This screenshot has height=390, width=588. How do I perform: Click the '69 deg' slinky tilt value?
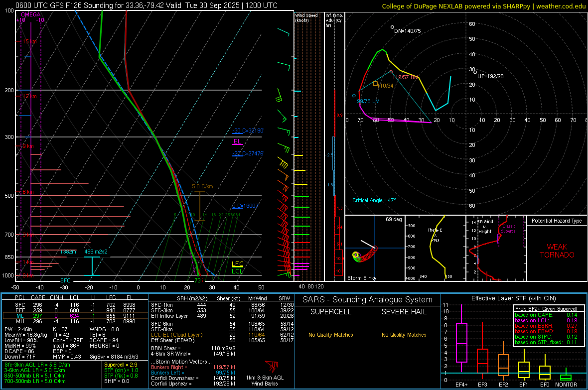coord(394,219)
